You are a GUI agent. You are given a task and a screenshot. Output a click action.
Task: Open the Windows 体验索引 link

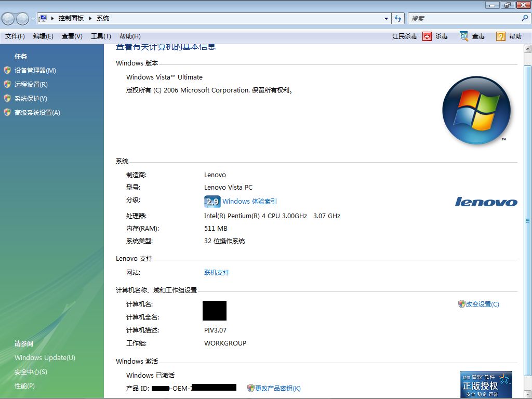coord(250,202)
